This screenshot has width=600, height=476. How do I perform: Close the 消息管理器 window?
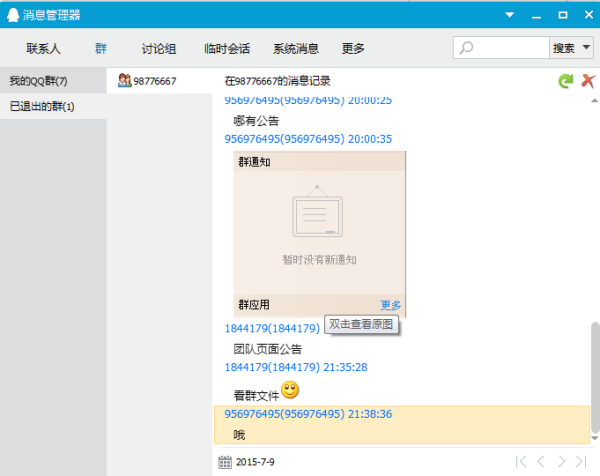click(589, 15)
